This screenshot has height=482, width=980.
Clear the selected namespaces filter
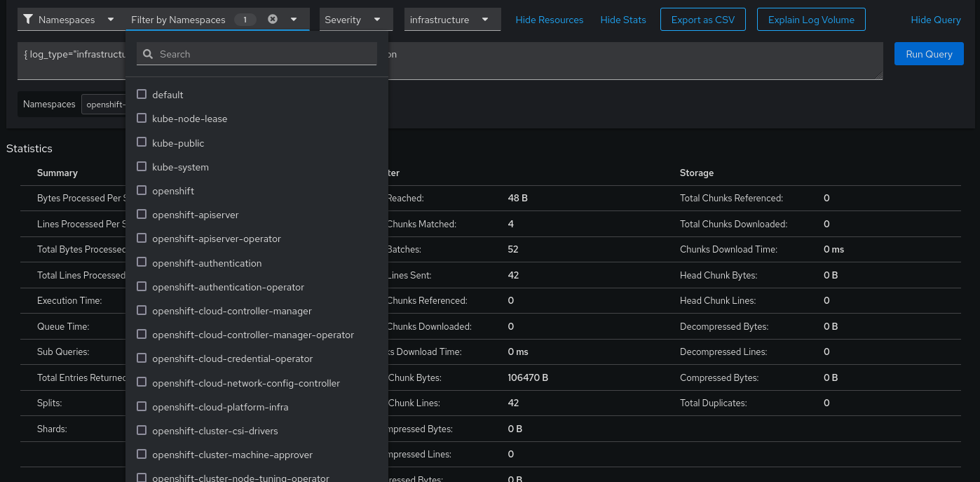tap(273, 20)
